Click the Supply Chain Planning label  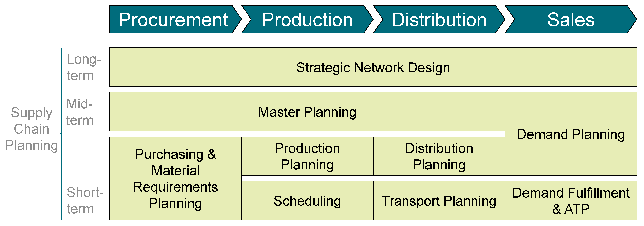coord(31,129)
